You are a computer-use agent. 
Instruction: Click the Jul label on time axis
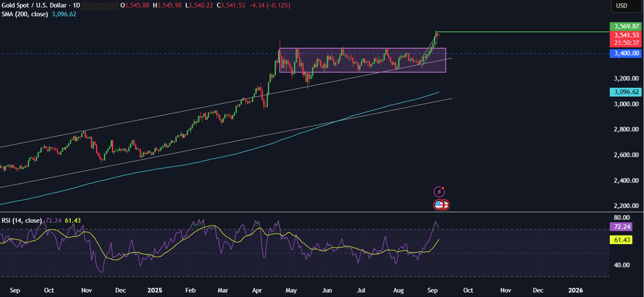tap(361, 290)
